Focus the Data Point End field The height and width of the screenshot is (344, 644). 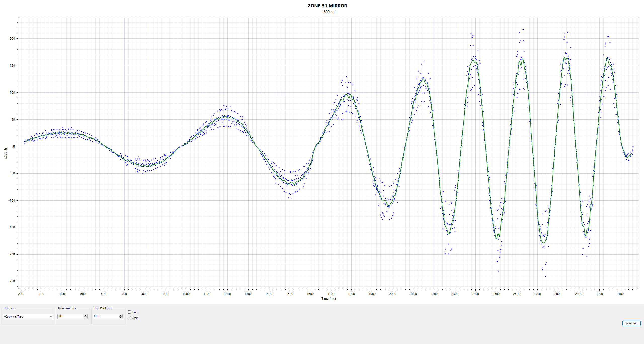pyautogui.click(x=106, y=316)
